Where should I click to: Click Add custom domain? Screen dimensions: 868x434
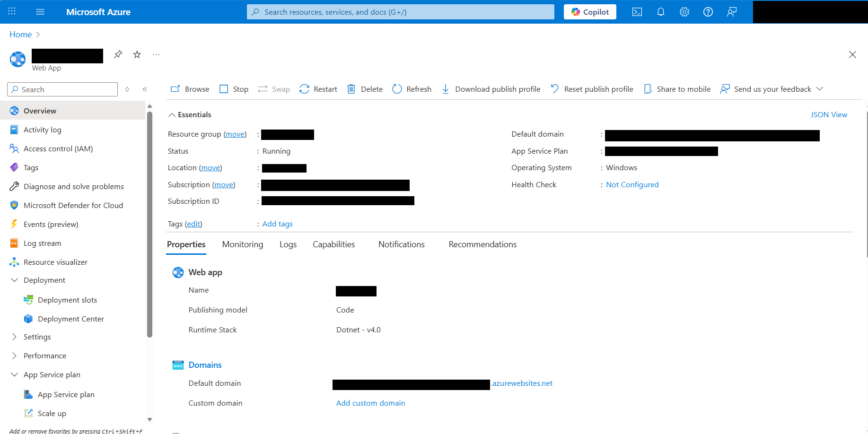(x=370, y=403)
